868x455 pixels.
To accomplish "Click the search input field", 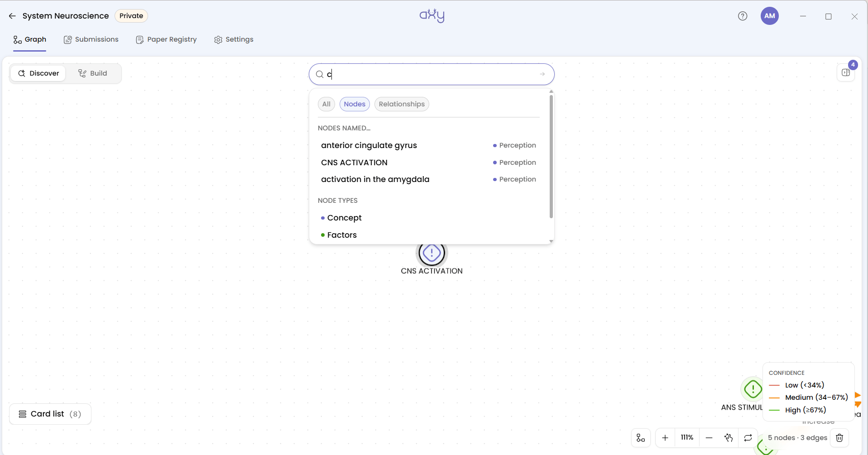I will click(x=432, y=74).
